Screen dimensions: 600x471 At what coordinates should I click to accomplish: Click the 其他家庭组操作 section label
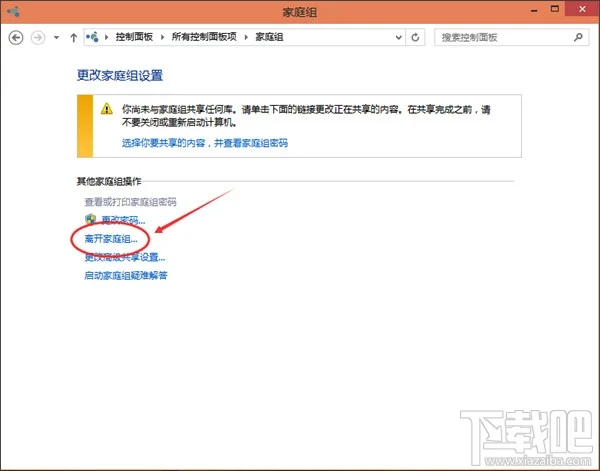pyautogui.click(x=109, y=181)
